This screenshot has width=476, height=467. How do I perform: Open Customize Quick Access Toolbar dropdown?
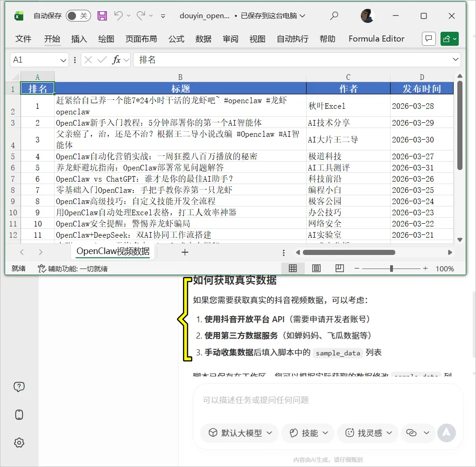pyautogui.click(x=163, y=16)
